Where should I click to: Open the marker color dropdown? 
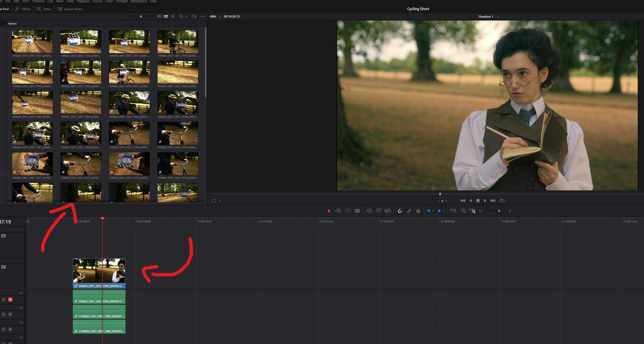pyautogui.click(x=444, y=211)
